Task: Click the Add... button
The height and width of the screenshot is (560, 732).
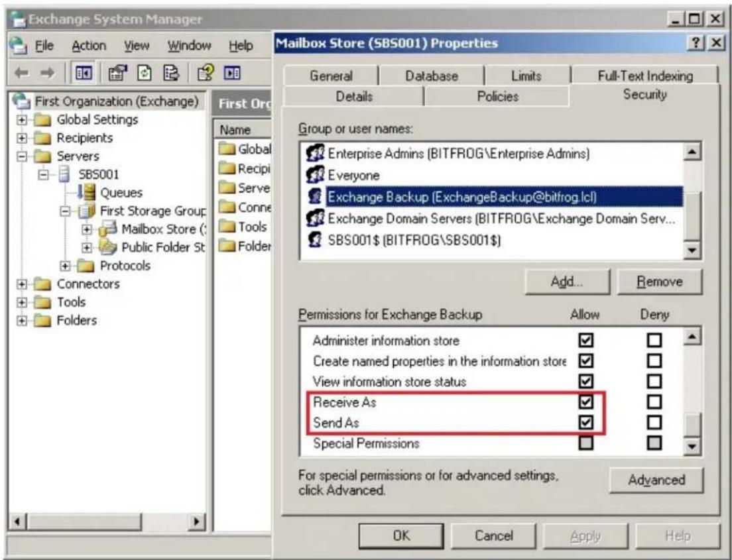Action: (567, 282)
